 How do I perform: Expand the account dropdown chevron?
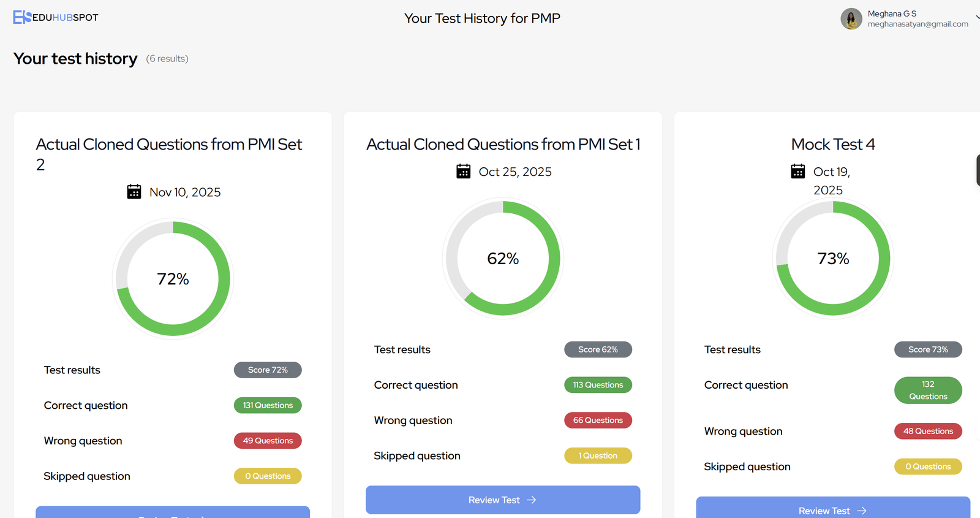978,17
